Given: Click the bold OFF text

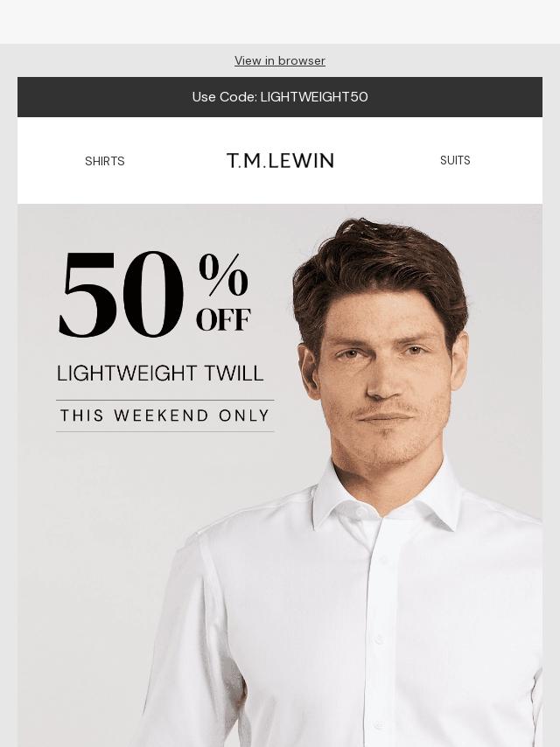Looking at the screenshot, I should point(223,319).
